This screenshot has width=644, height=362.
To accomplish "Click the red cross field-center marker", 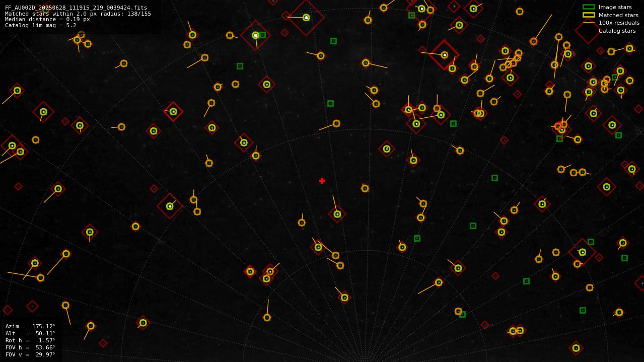I will point(322,181).
